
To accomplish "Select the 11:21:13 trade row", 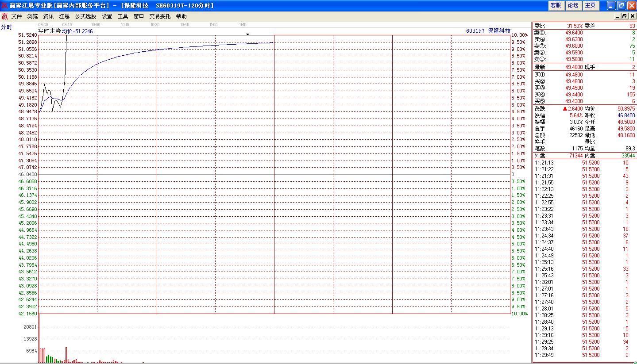I will pos(584,163).
